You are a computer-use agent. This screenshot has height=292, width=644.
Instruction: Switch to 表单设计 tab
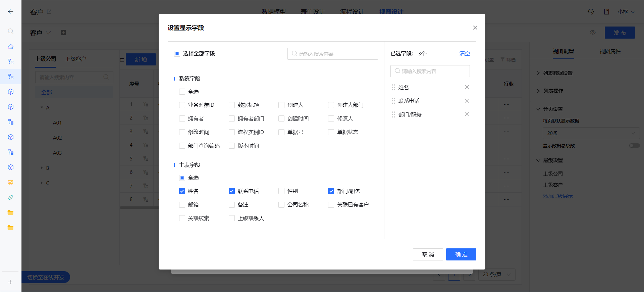point(313,11)
